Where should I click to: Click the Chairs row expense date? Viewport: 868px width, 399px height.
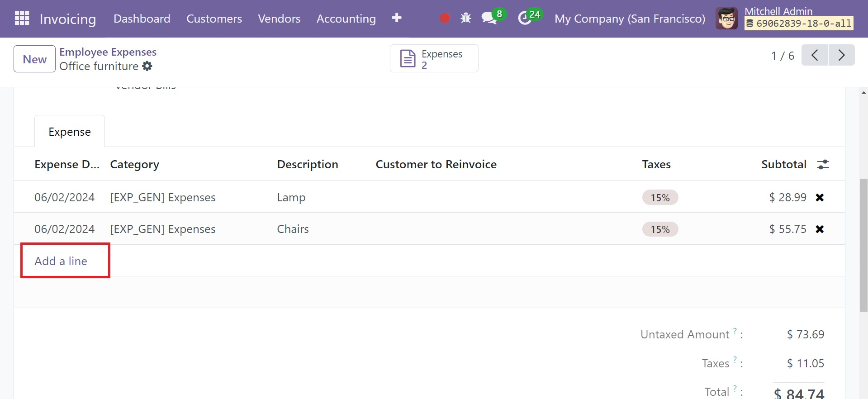[65, 229]
